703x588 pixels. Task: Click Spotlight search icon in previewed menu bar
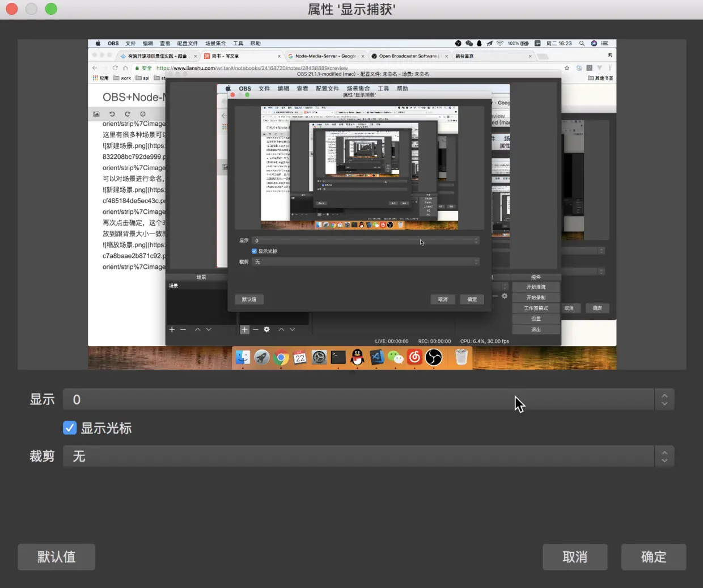point(582,44)
